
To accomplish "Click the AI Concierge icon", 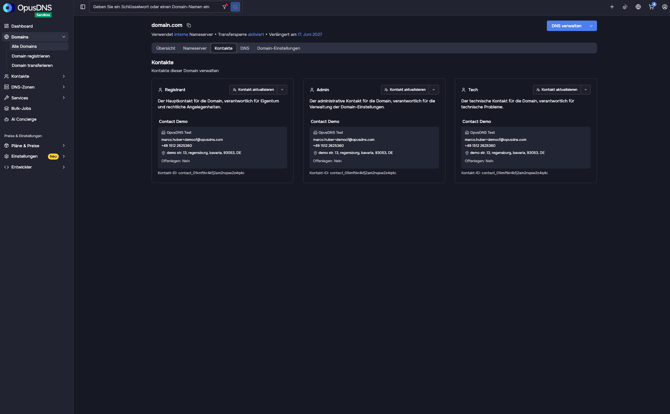I will (x=6, y=119).
